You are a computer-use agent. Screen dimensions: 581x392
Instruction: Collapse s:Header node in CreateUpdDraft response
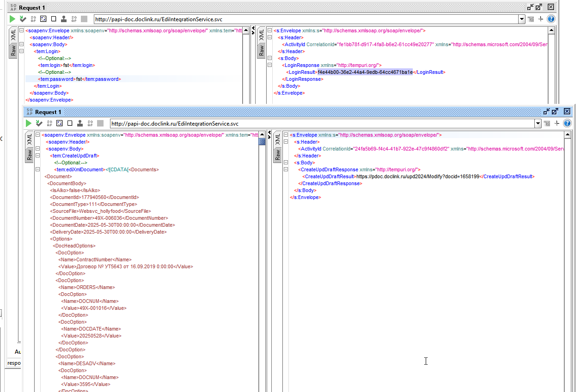pyautogui.click(x=286, y=142)
